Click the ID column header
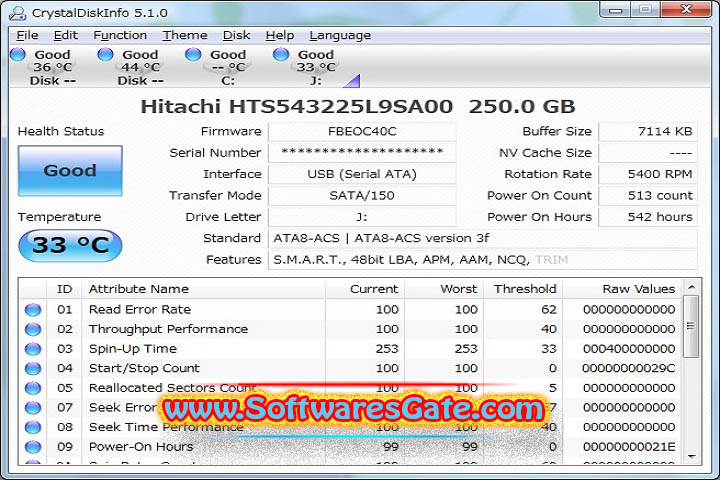720x480 pixels. pyautogui.click(x=64, y=289)
